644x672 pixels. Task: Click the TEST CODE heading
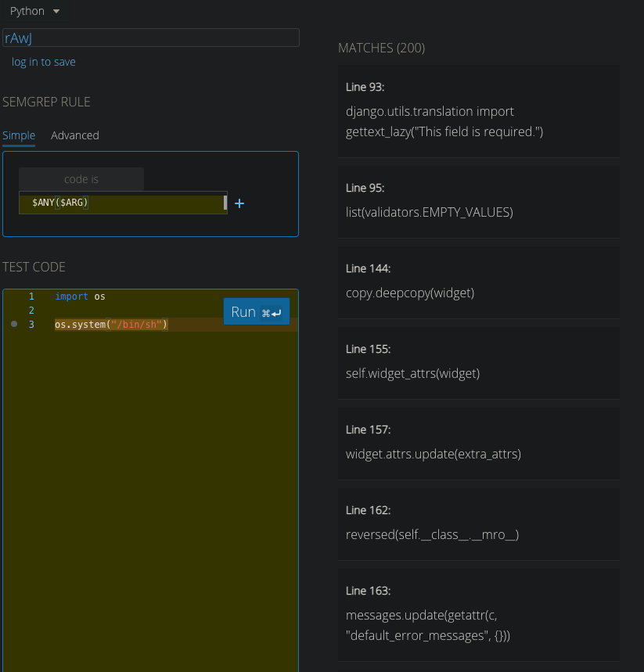coord(34,267)
